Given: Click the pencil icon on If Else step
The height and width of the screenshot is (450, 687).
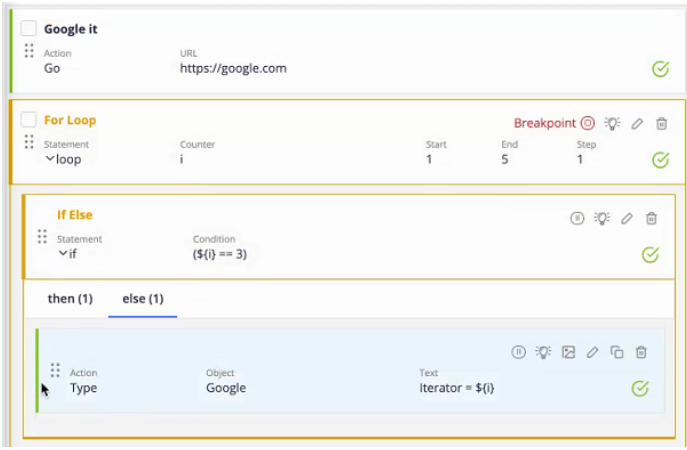Looking at the screenshot, I should pyautogui.click(x=627, y=218).
